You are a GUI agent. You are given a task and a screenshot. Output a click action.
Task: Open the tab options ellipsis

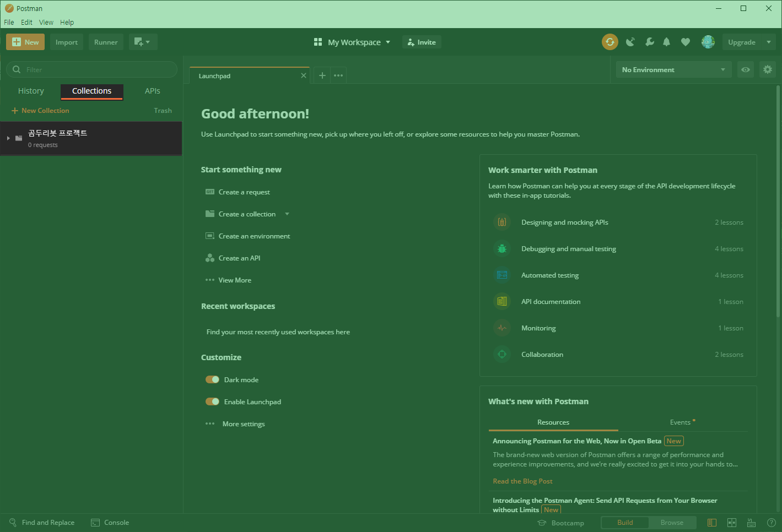(338, 75)
